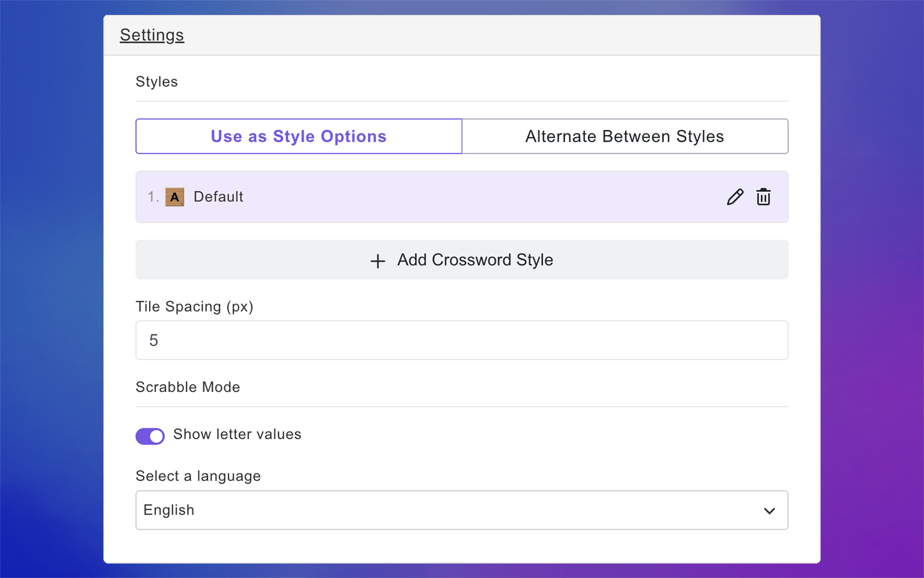Toggle the Show letter values switch

pos(150,436)
